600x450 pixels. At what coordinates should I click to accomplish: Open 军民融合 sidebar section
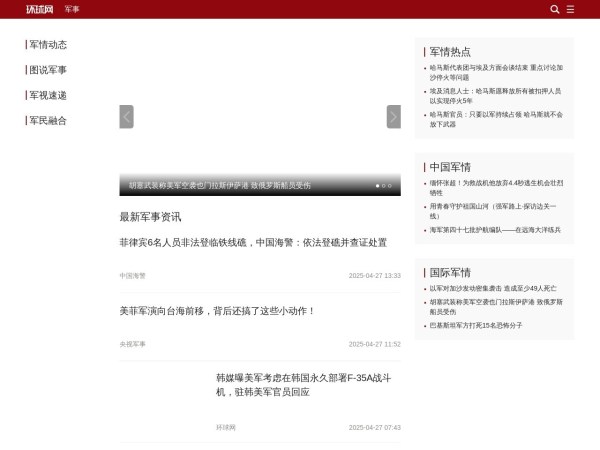click(48, 120)
